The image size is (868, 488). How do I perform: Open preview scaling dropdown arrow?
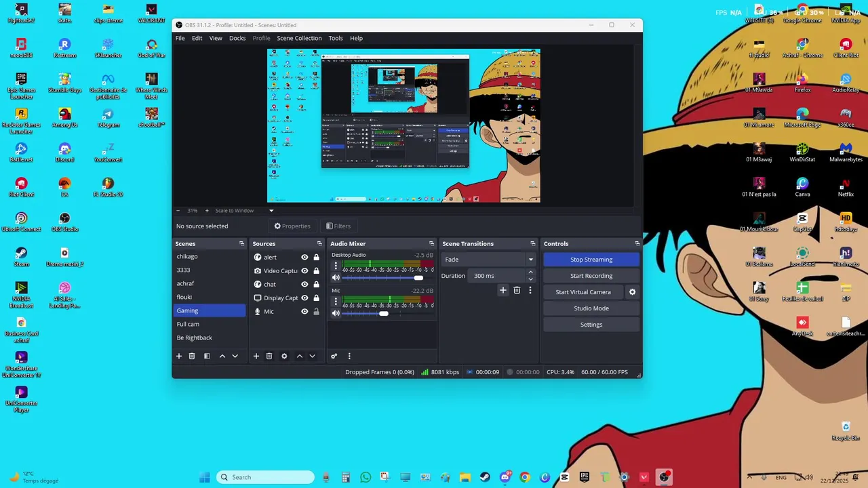click(x=271, y=211)
